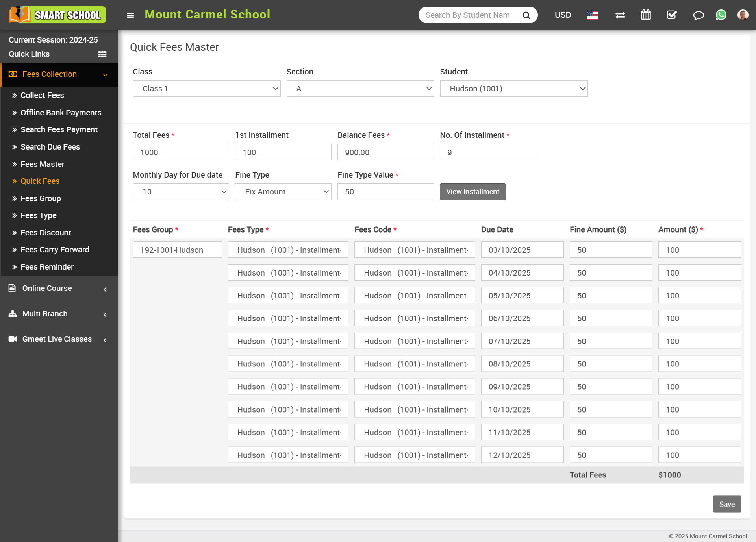Go to Fees Carry Forward page
Viewport: 756px width, 542px height.
(x=55, y=250)
